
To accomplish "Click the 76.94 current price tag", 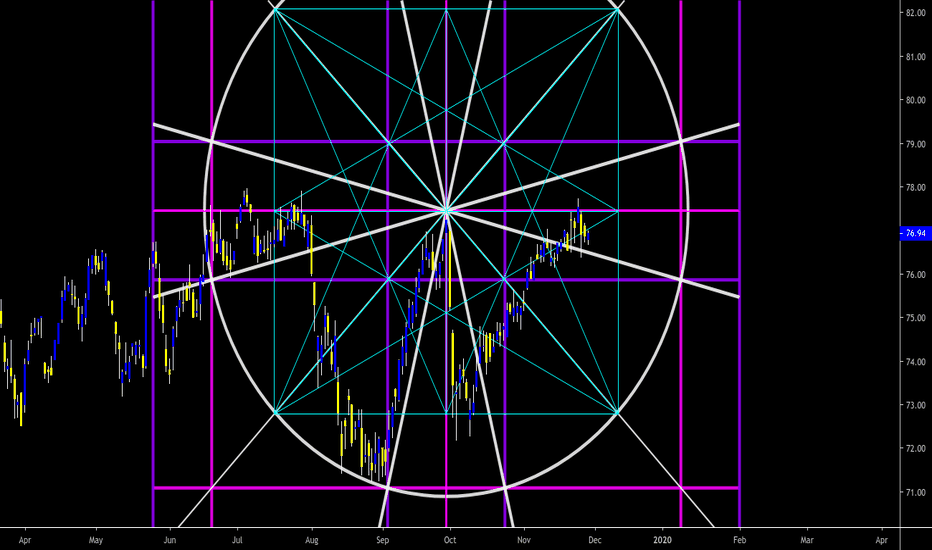I will pyautogui.click(x=914, y=233).
